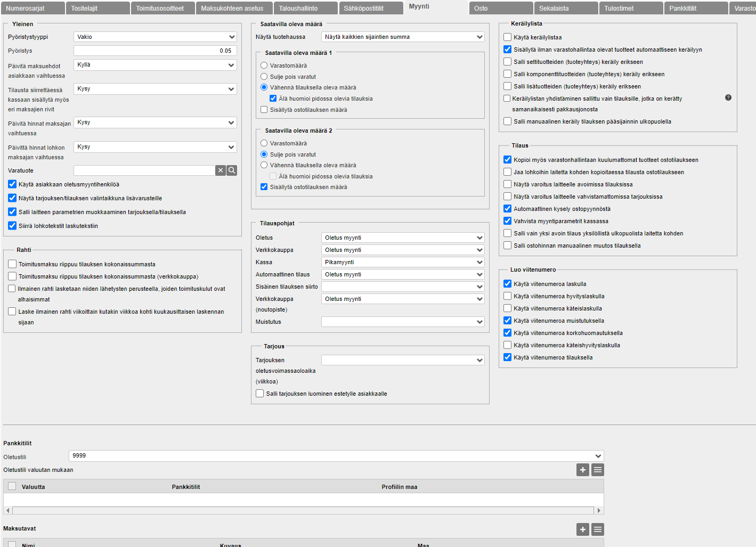Expand Näytä tuotehaussa dropdown
The width and height of the screenshot is (756, 547).
(x=403, y=37)
